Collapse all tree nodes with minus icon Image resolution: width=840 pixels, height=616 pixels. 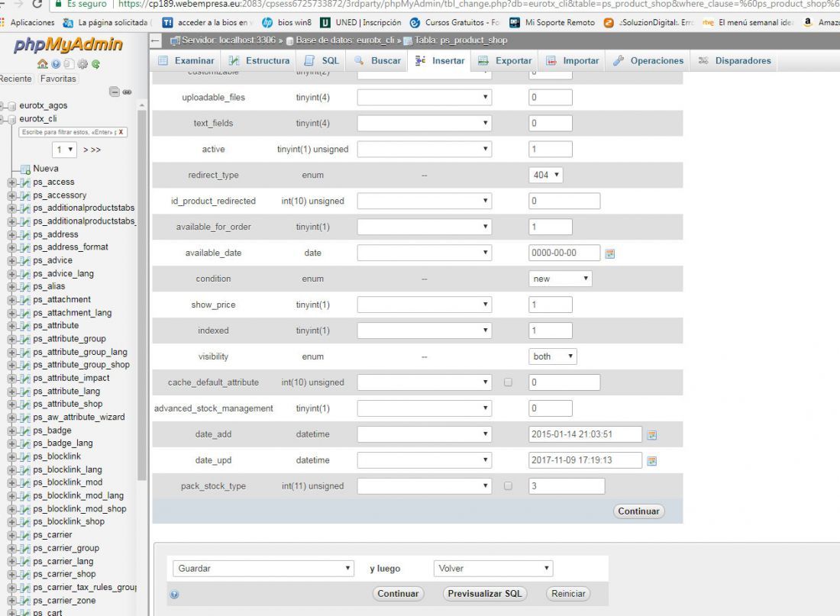coord(114,92)
